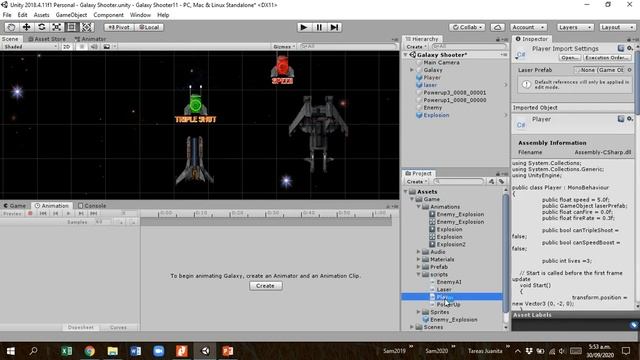Open the Layout dropdown
This screenshot has height=360, width=640.
(617, 27)
